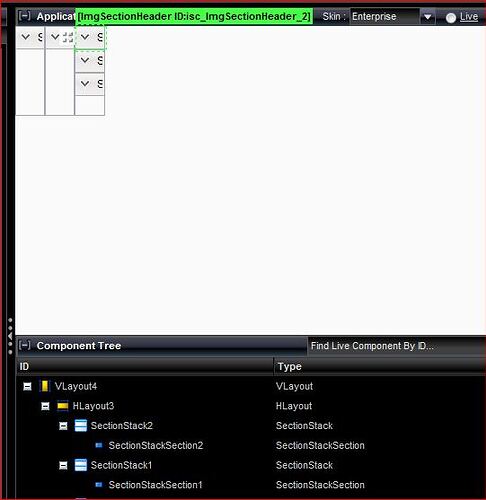Click the SectionStack2 stack icon
Image resolution: width=486 pixels, height=500 pixels.
pos(81,425)
